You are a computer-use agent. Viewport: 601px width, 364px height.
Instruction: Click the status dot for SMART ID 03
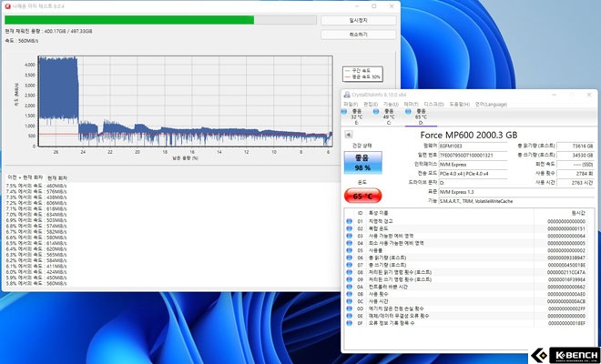coord(349,236)
